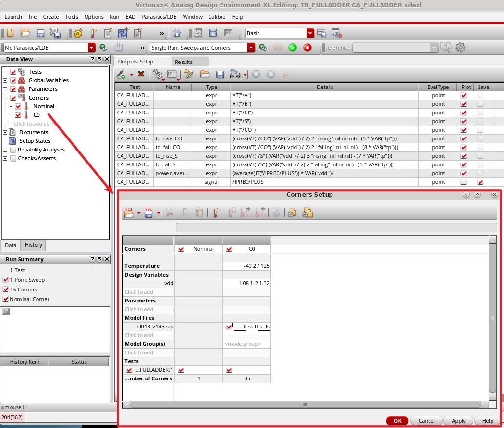Open the parameterize outputs pencil icon
The height and width of the screenshot is (428, 504).
tap(188, 74)
